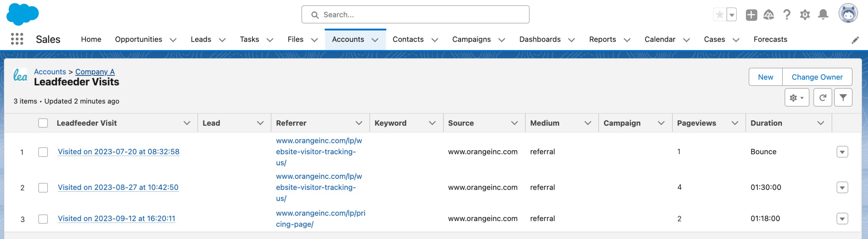This screenshot has height=239, width=868.
Task: Click the Change Owner button
Action: pos(817,77)
